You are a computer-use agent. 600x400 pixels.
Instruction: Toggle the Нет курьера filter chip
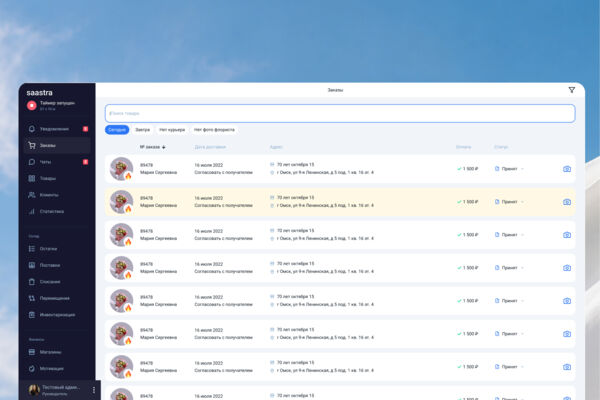pos(172,130)
